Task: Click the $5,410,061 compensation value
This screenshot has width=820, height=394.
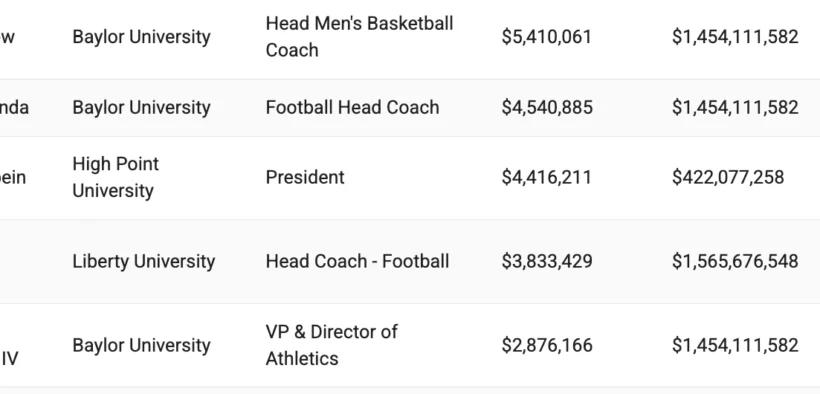Action: tap(546, 37)
